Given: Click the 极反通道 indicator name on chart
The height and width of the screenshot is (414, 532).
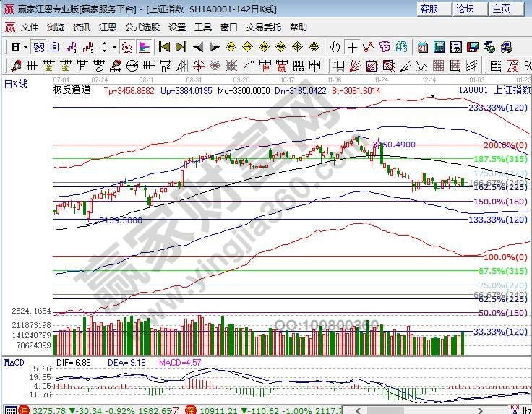Looking at the screenshot, I should click(x=72, y=90).
